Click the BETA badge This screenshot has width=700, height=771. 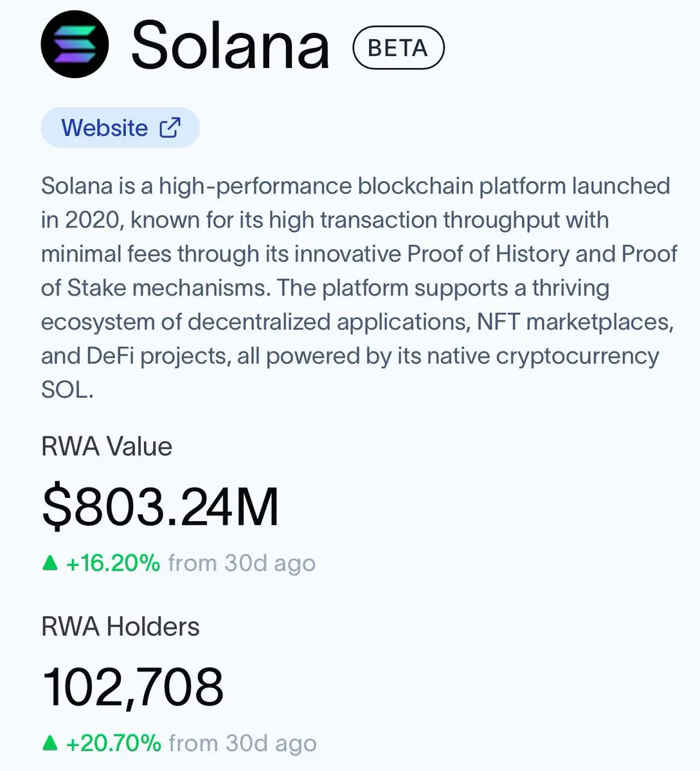click(399, 48)
